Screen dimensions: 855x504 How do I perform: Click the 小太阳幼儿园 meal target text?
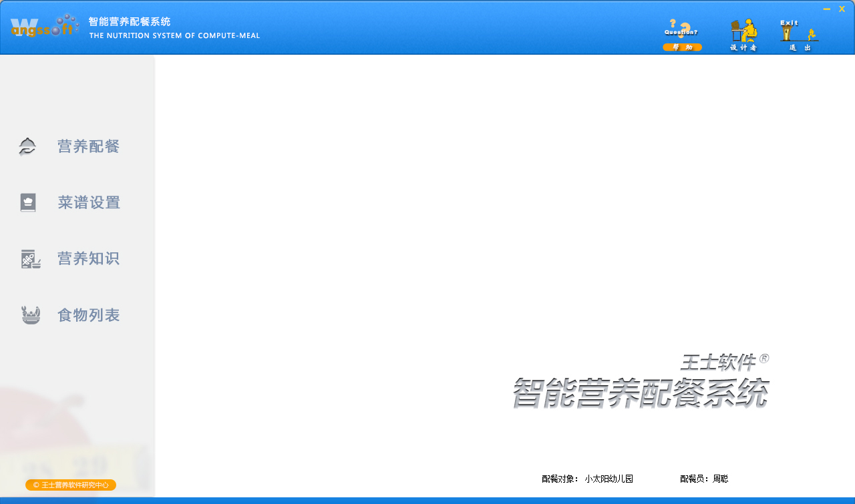point(609,479)
